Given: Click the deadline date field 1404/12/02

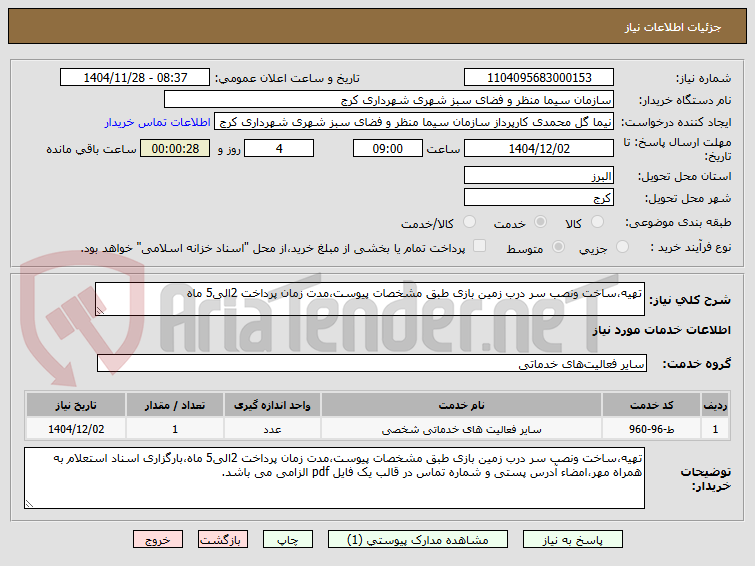Looking at the screenshot, I should tap(539, 148).
